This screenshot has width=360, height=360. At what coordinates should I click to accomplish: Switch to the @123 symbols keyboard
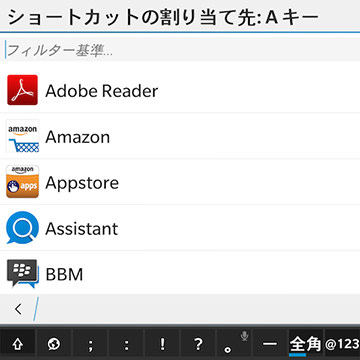click(342, 345)
